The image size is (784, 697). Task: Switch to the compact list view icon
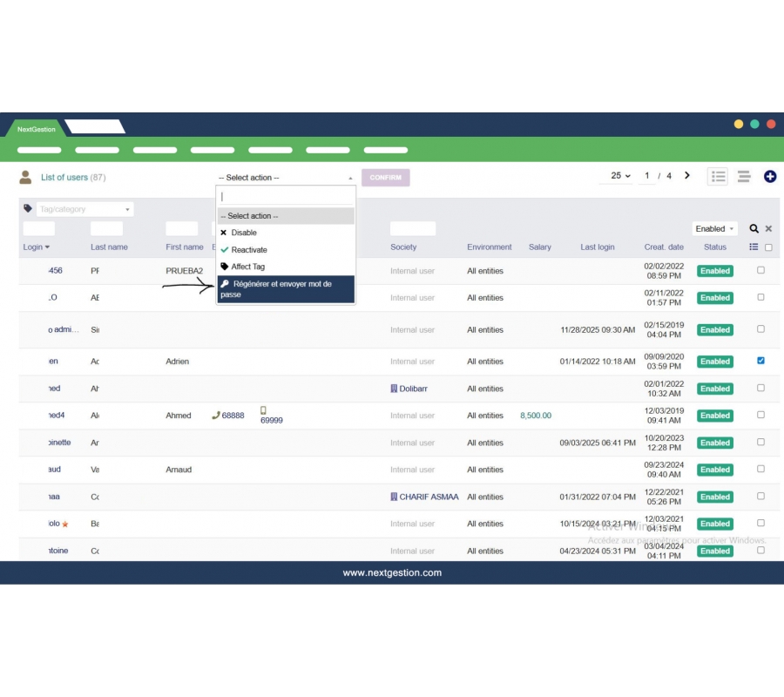click(x=744, y=177)
